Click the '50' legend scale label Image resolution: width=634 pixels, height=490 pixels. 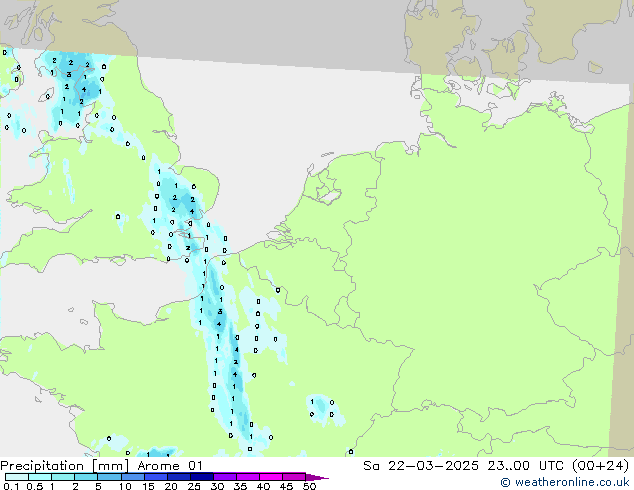point(309,486)
